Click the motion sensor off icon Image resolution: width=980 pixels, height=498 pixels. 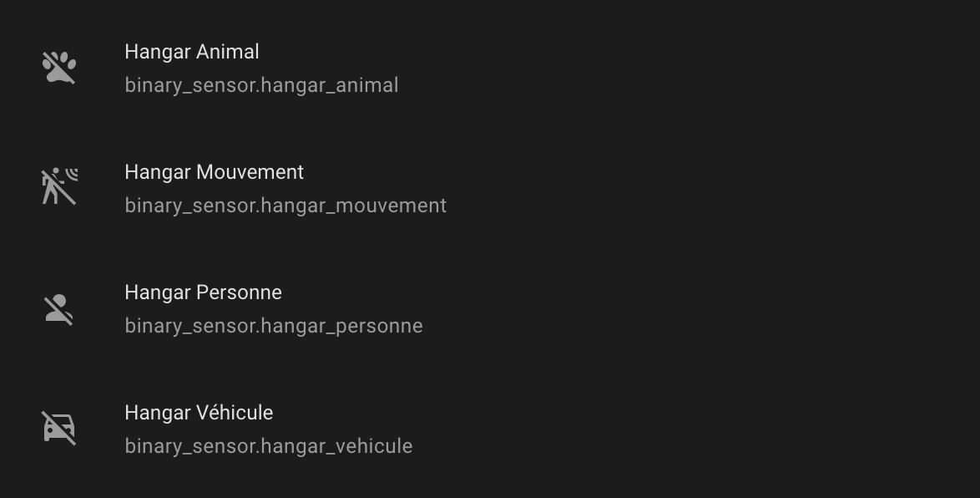(x=59, y=187)
